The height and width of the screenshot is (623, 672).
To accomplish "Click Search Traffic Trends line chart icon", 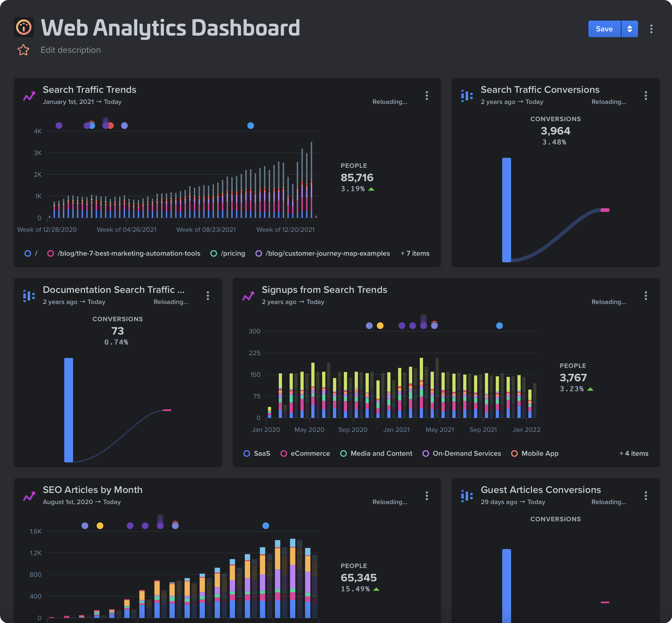I will (29, 96).
